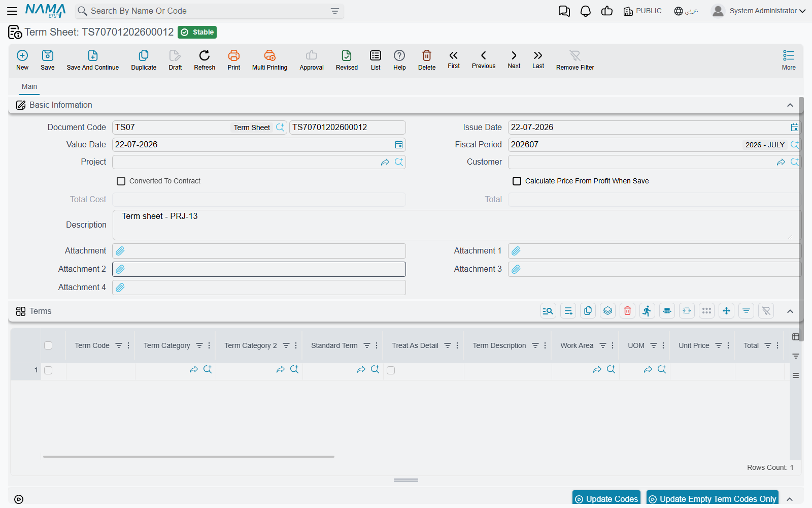Check row 1 selection checkbox
This screenshot has width=812, height=508.
pos(48,371)
